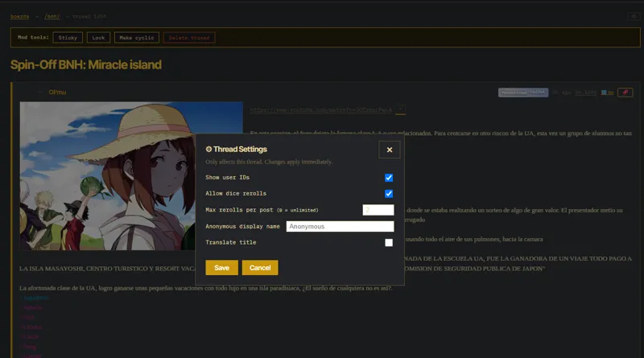The height and width of the screenshot is (358, 644).
Task: Enable the Translate title checkbox
Action: pyautogui.click(x=389, y=243)
